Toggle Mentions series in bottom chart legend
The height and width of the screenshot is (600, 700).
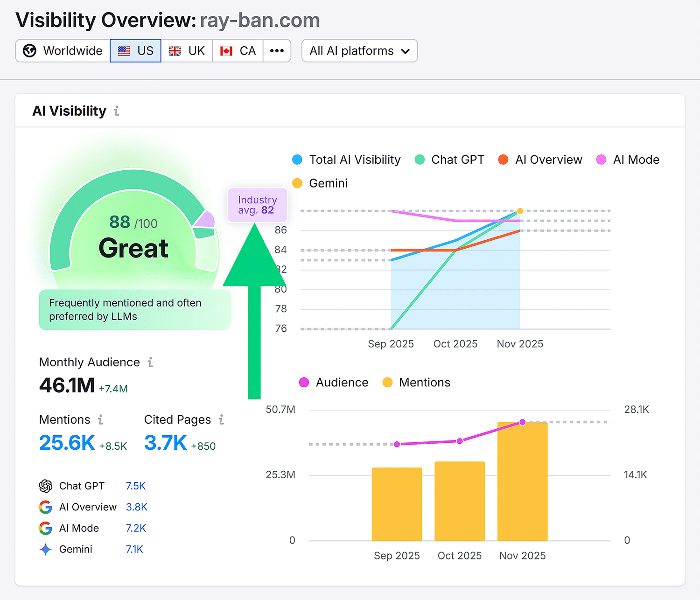coord(416,383)
